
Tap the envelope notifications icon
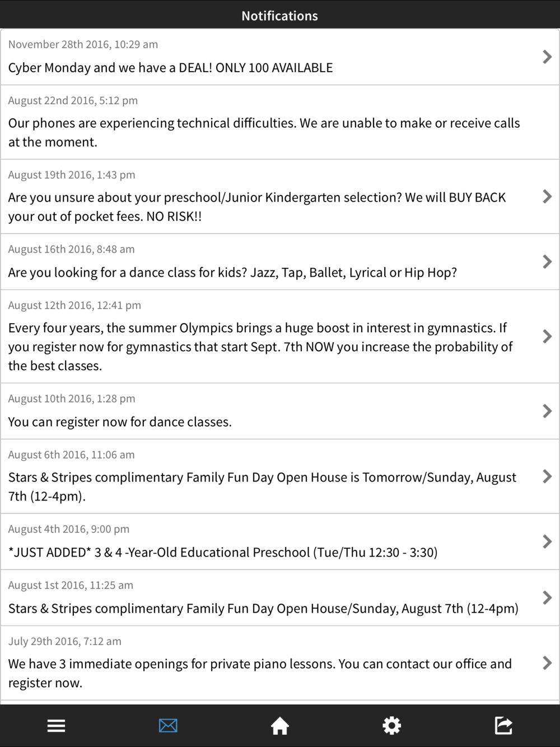(168, 726)
